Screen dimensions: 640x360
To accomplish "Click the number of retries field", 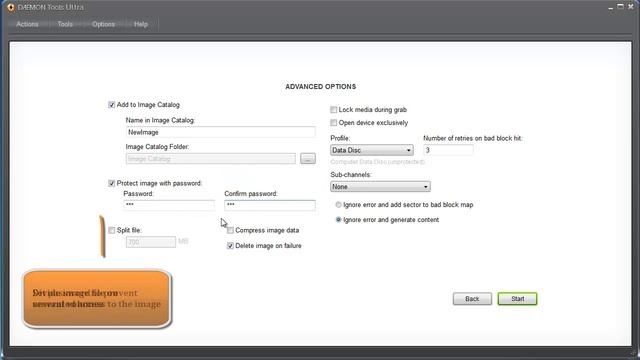I will click(448, 150).
